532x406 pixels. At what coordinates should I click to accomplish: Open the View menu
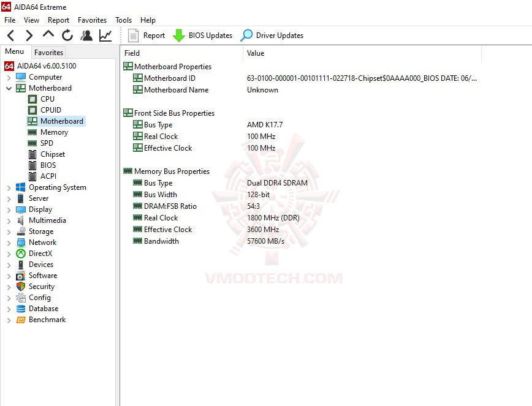coord(31,20)
